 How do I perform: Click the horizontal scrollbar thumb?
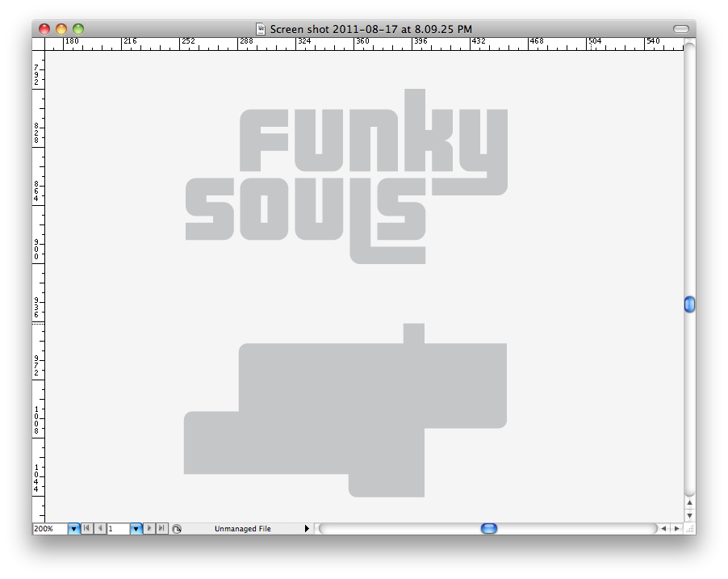coord(489,528)
